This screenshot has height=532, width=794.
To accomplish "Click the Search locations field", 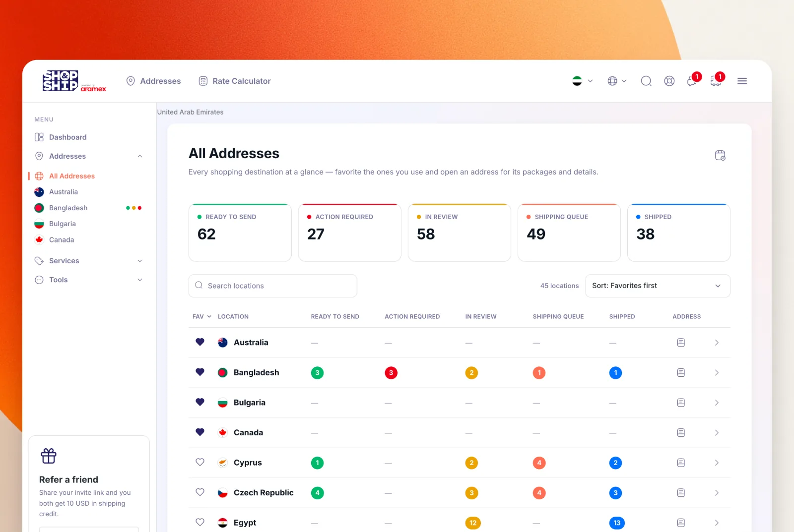I will [272, 286].
